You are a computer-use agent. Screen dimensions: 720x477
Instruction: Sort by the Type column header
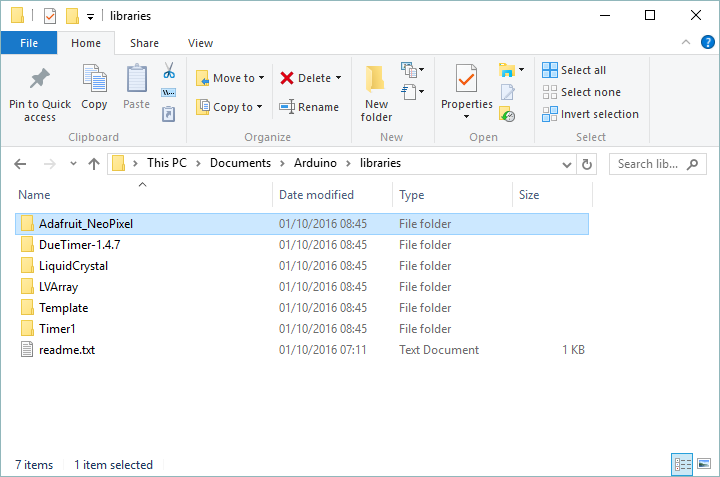452,195
